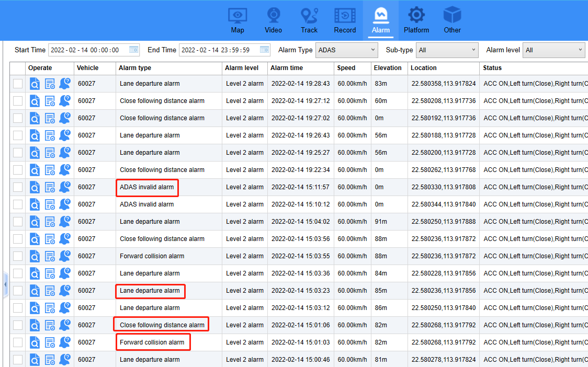Click the Status column header
This screenshot has height=367, width=588.
point(534,68)
